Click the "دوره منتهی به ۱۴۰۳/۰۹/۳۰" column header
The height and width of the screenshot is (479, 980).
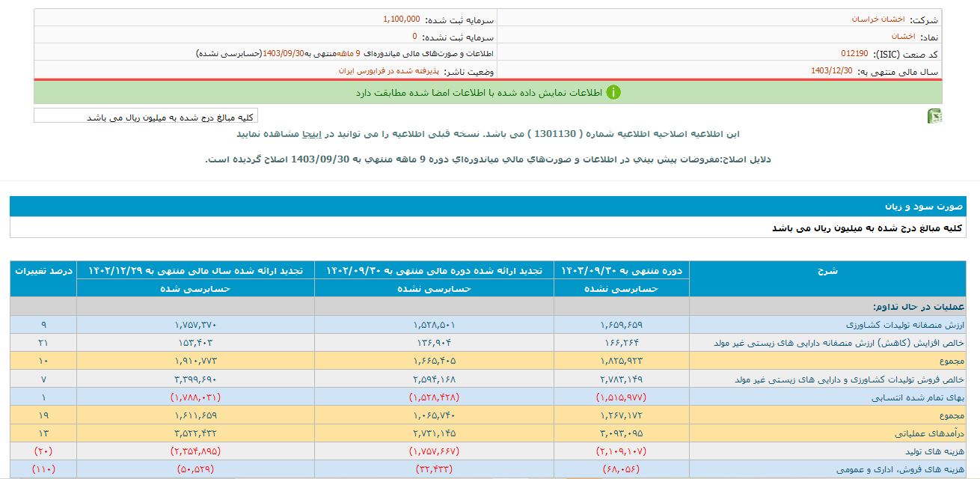point(623,271)
